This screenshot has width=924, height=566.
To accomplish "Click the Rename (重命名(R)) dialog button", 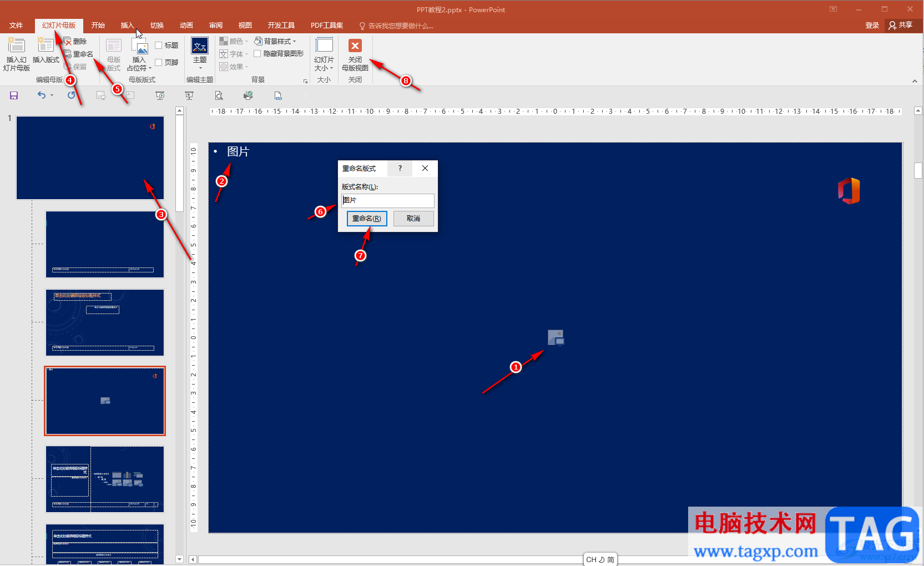I will pos(367,219).
